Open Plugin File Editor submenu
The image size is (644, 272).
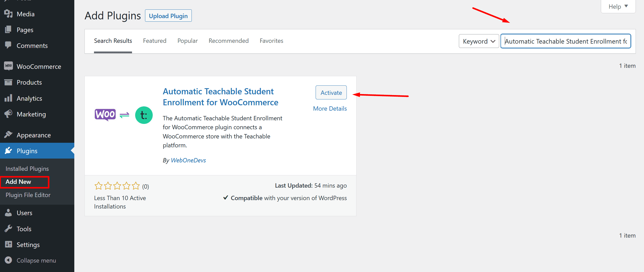click(28, 195)
